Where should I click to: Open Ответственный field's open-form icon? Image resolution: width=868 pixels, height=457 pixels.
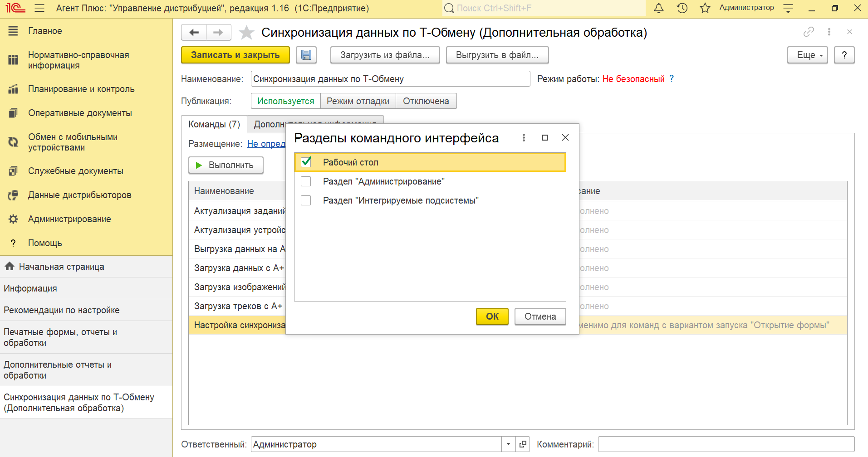(523, 444)
